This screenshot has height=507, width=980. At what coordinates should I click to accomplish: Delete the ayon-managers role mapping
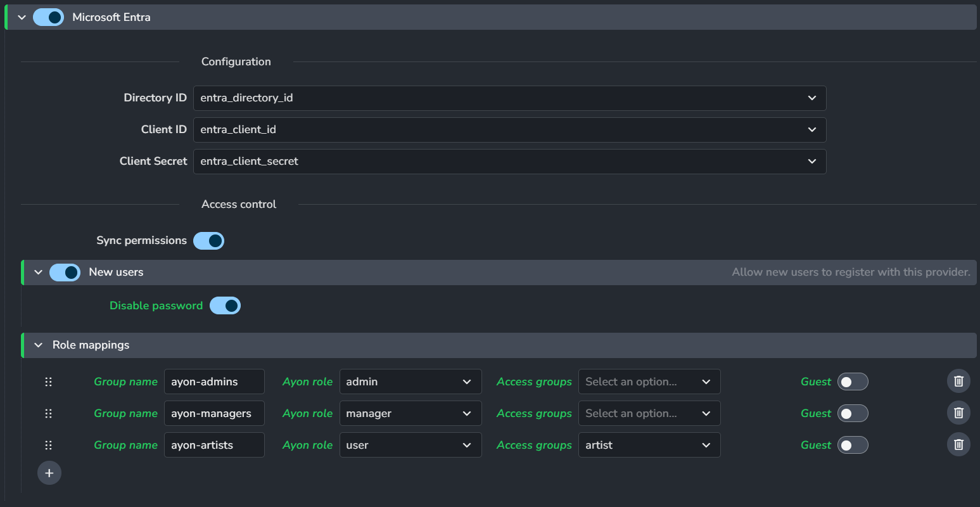958,413
